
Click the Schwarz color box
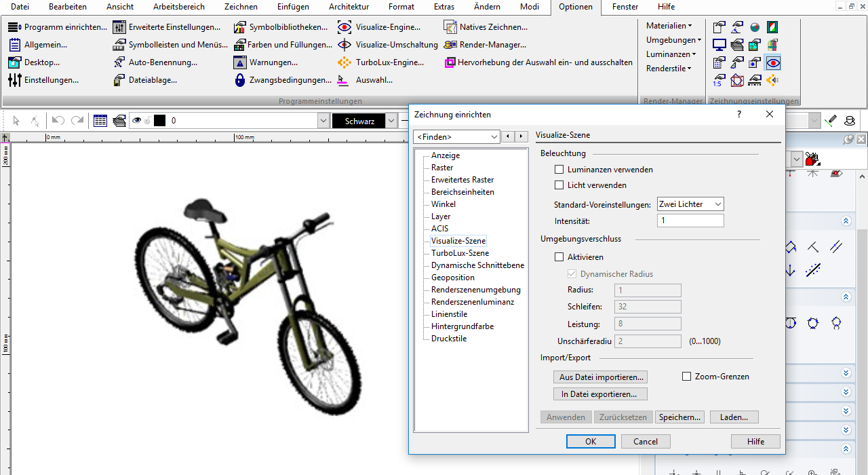coord(359,121)
